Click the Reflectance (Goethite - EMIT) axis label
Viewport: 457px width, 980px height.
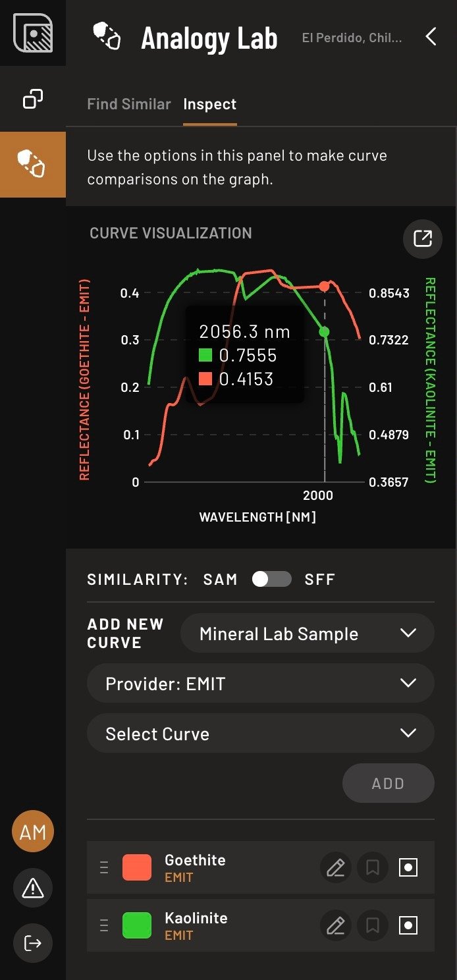(x=84, y=379)
